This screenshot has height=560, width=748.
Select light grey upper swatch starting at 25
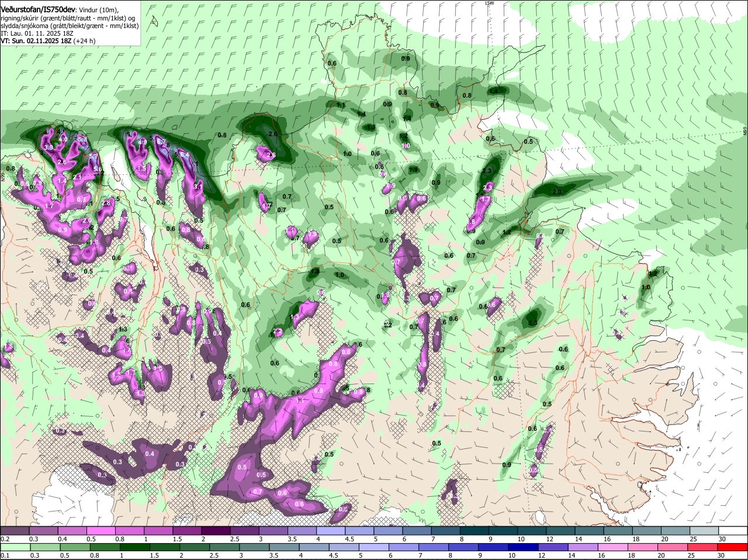pyautogui.click(x=705, y=530)
